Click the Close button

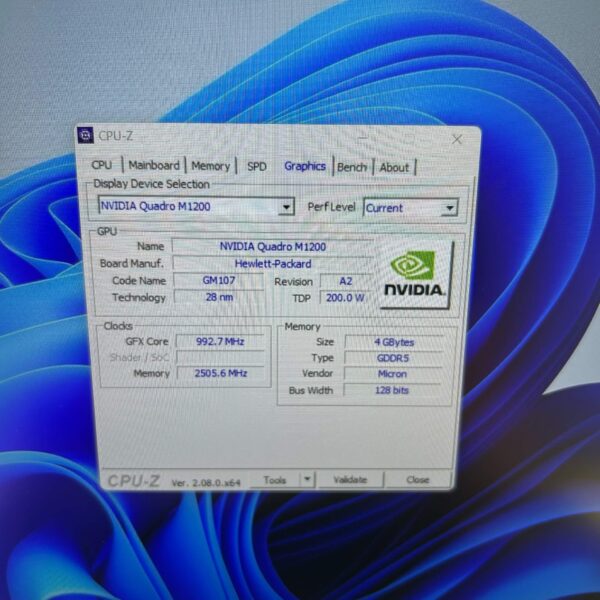click(x=418, y=479)
